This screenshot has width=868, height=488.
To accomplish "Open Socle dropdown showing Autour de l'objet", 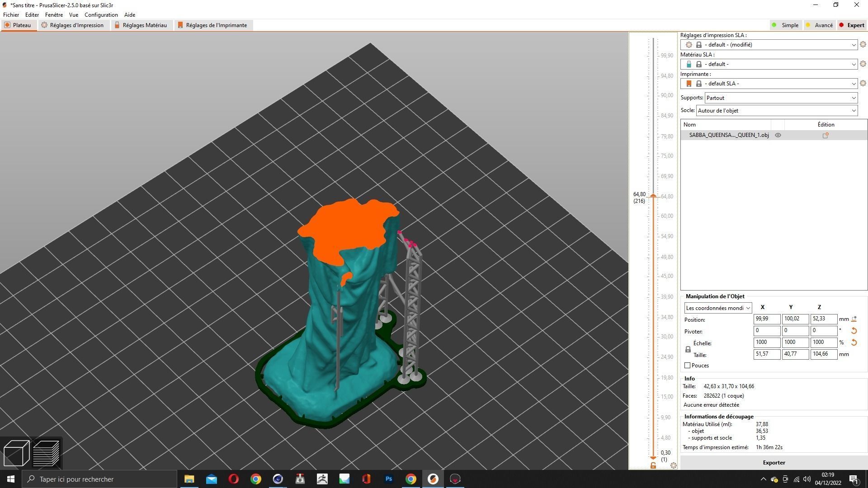I will (x=777, y=111).
